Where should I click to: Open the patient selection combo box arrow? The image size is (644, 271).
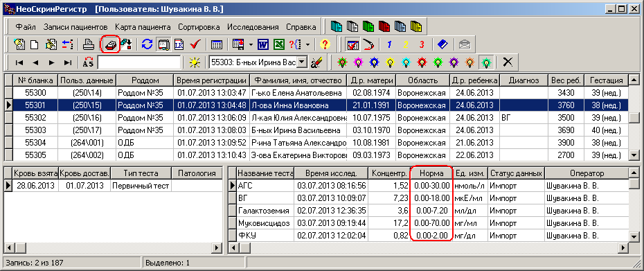(303, 62)
